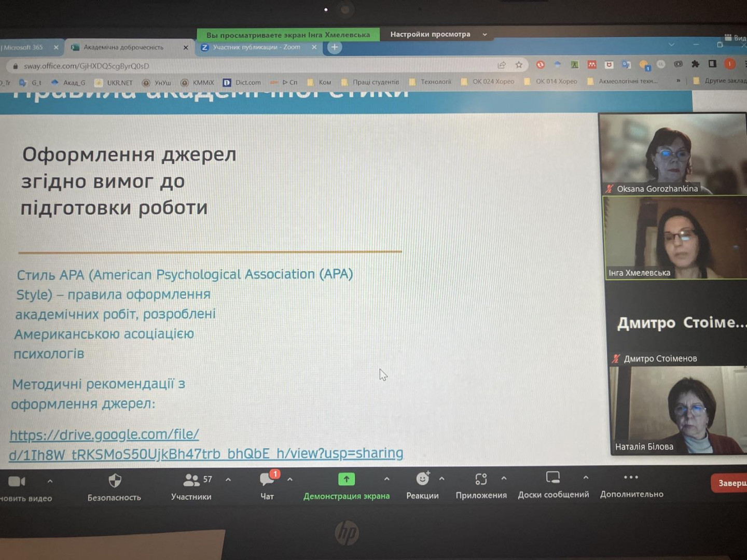Bookmark the page with the star icon
This screenshot has width=747, height=560.
click(x=519, y=65)
